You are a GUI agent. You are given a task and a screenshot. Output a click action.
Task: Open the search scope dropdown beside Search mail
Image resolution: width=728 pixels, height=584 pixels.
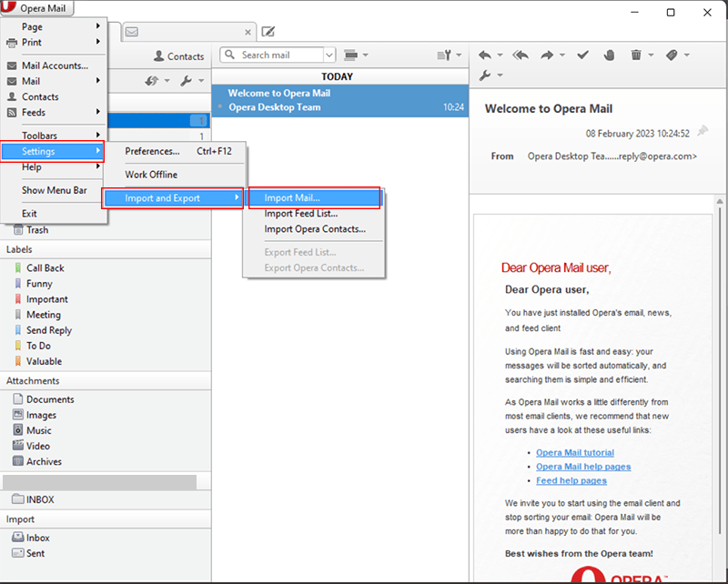[x=329, y=55]
